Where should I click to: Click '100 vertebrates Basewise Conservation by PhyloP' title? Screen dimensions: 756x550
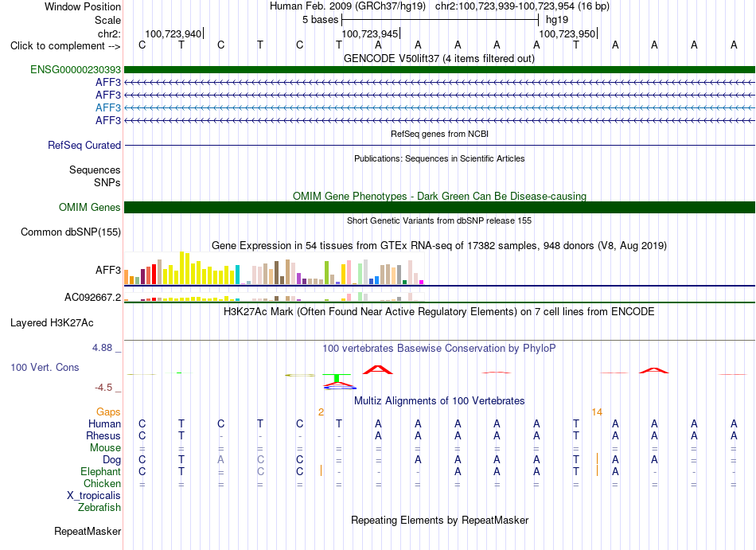click(438, 348)
